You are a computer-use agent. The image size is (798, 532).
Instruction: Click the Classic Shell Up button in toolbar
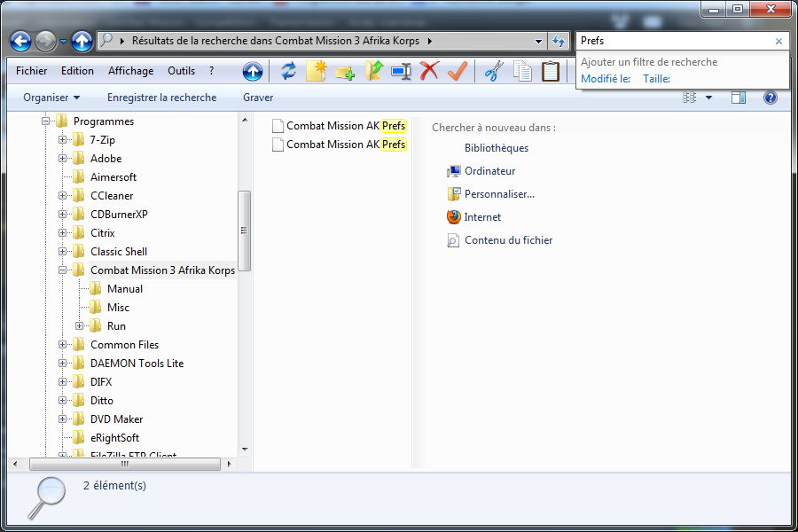[253, 71]
